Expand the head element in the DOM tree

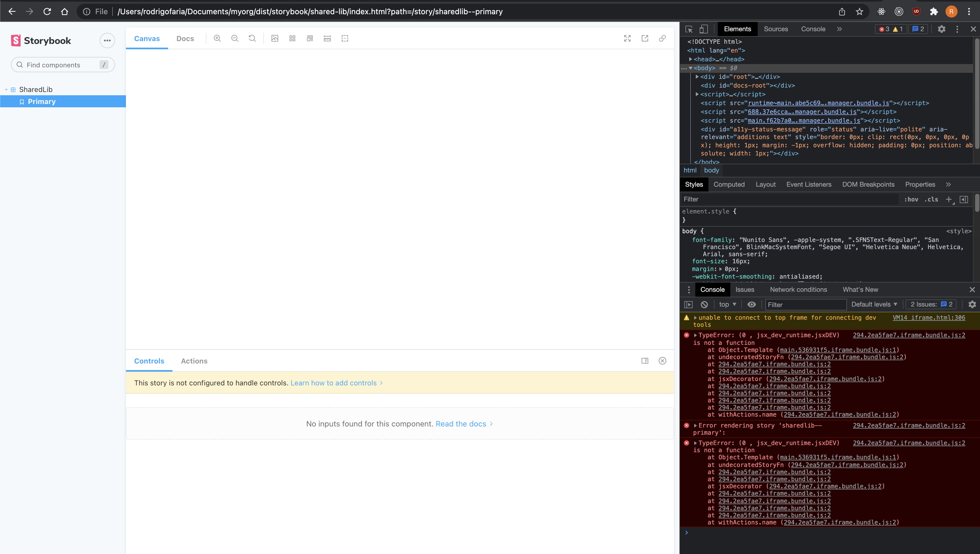point(690,59)
